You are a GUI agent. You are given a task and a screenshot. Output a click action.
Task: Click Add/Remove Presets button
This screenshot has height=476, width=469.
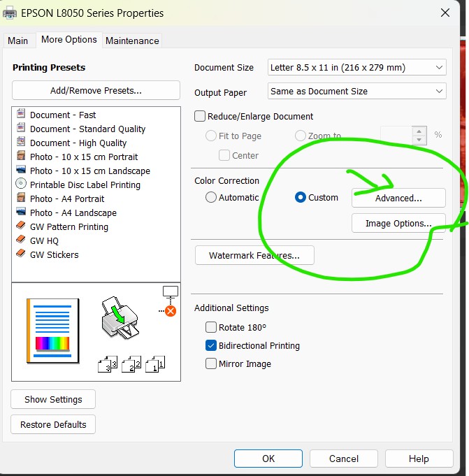96,90
